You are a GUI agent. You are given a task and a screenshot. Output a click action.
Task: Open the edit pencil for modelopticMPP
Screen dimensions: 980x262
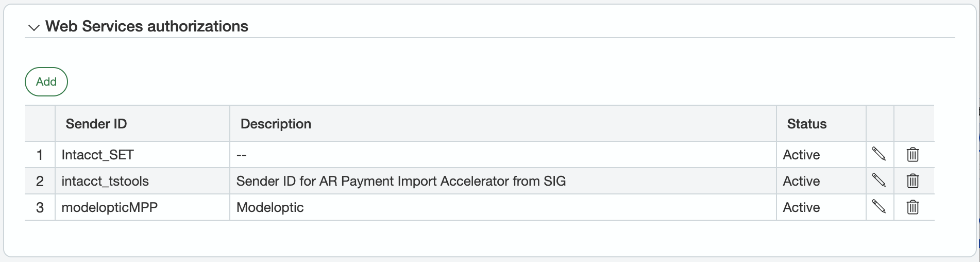coord(878,207)
